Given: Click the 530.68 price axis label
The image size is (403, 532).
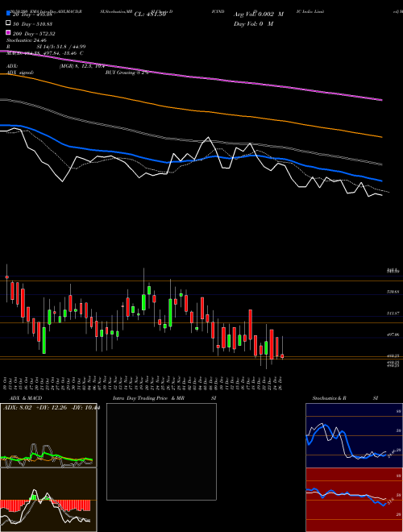Looking at the screenshot, I should pos(393,292).
